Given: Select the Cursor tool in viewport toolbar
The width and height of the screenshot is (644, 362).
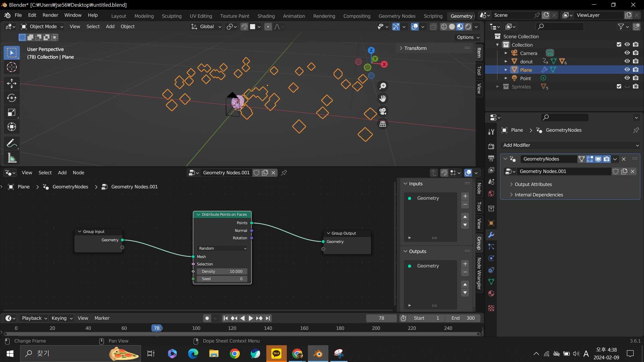Looking at the screenshot, I should [x=12, y=67].
